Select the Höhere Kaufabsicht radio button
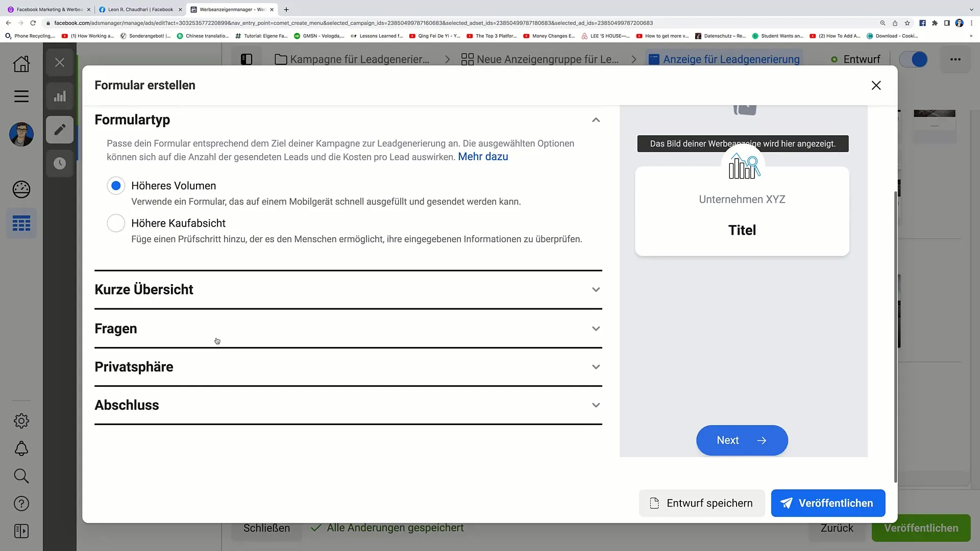 point(116,223)
